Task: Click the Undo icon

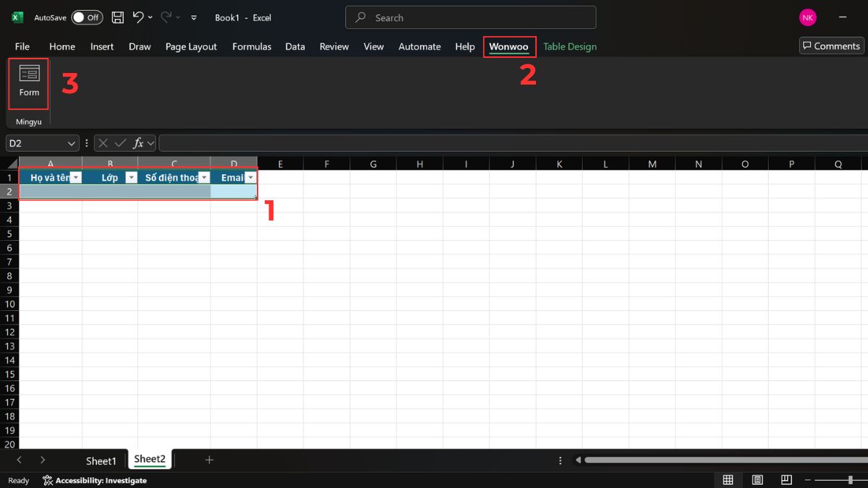Action: pyautogui.click(x=138, y=17)
